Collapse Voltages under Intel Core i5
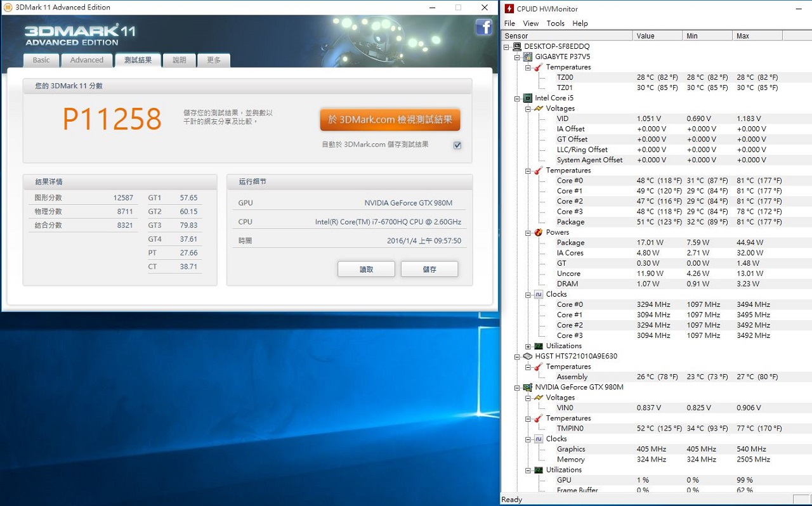Image resolution: width=812 pixels, height=506 pixels. click(x=528, y=108)
